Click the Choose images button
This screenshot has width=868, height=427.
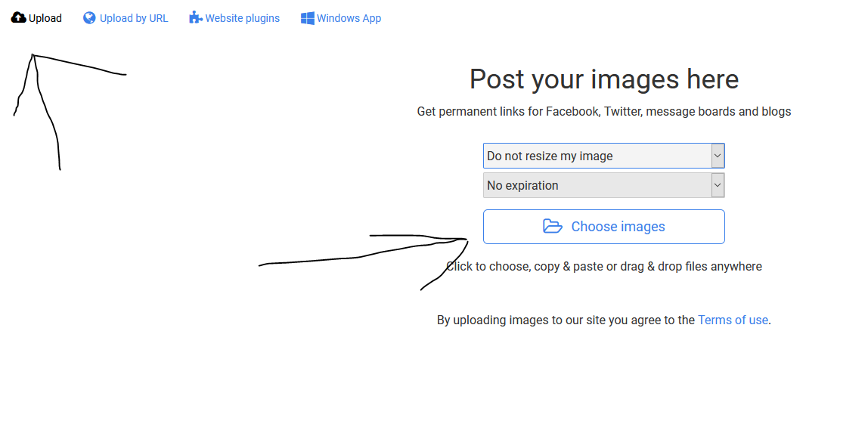click(603, 226)
